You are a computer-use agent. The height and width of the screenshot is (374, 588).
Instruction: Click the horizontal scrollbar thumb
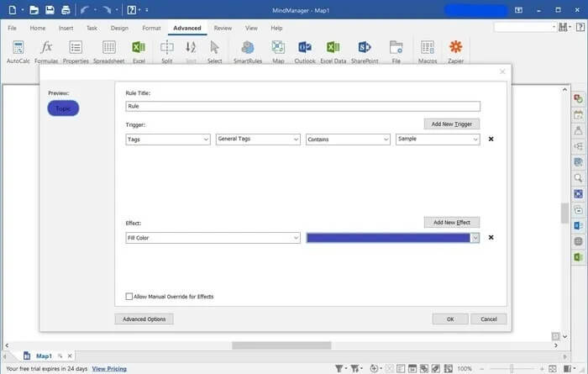pos(281,345)
